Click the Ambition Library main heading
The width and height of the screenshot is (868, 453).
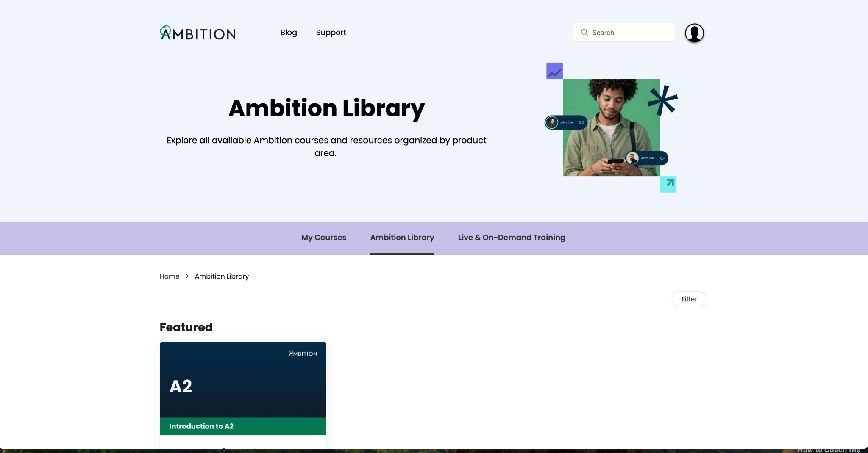click(326, 108)
